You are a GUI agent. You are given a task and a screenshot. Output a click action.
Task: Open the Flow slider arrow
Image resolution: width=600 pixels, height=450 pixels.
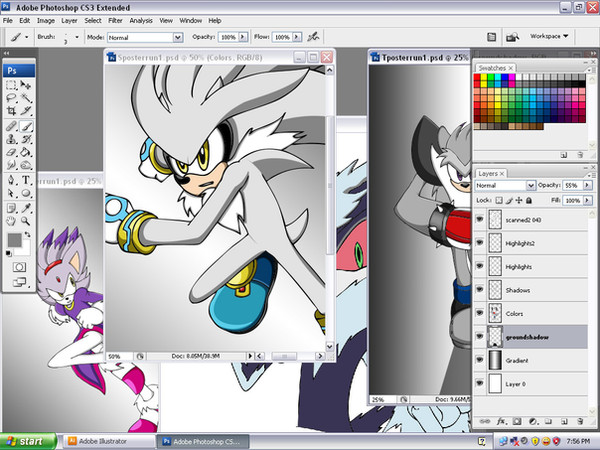tap(297, 37)
